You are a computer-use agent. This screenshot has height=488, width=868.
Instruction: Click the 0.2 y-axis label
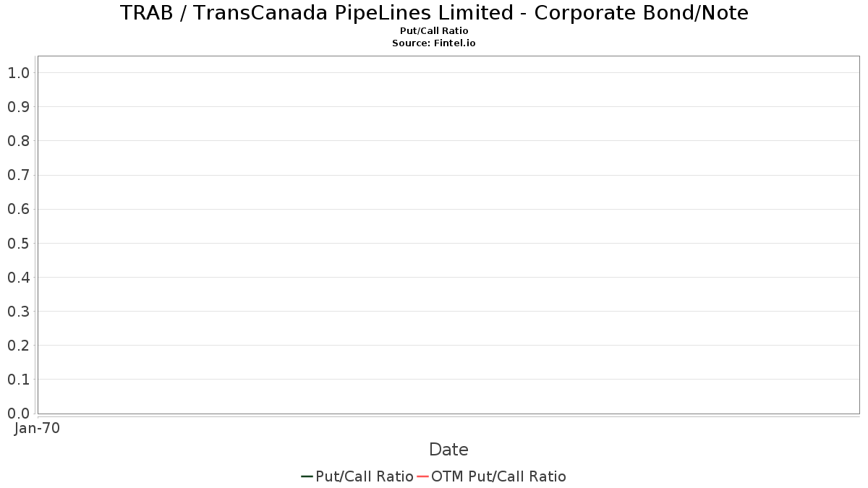18,346
